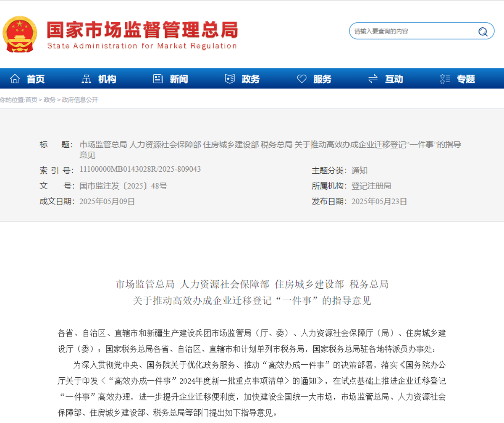Image resolution: width=504 pixels, height=423 pixels.
Task: Click the org-chart icon beside 机构
Action: pyautogui.click(x=87, y=78)
